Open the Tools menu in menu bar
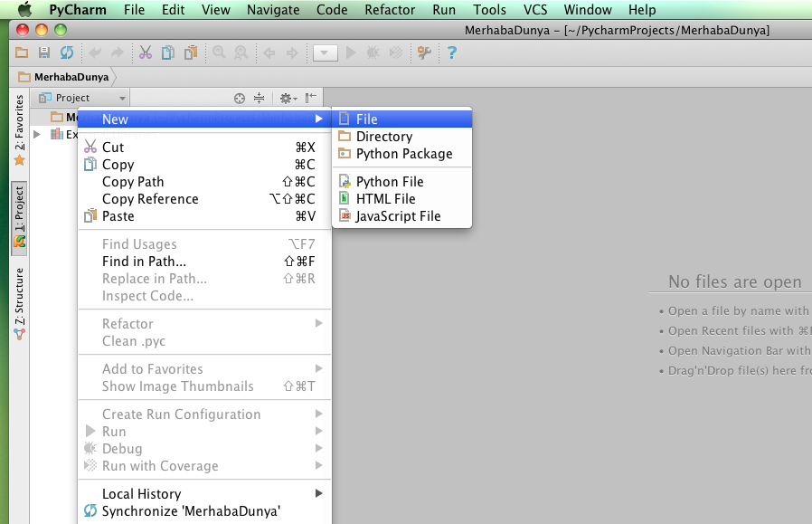 click(x=489, y=9)
